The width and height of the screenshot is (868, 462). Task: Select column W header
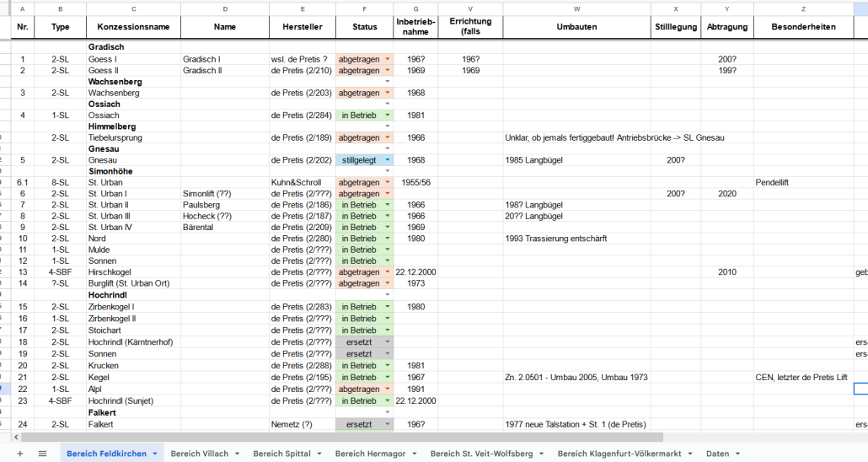(x=576, y=8)
